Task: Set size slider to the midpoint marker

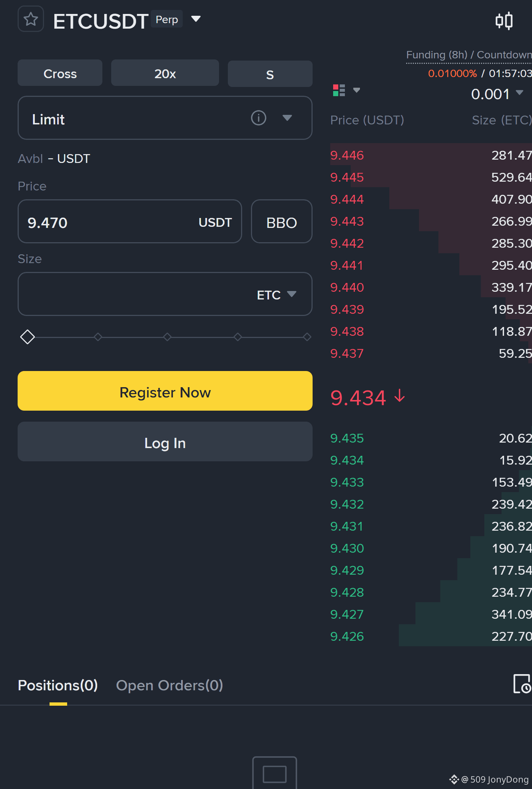Action: pos(168,337)
